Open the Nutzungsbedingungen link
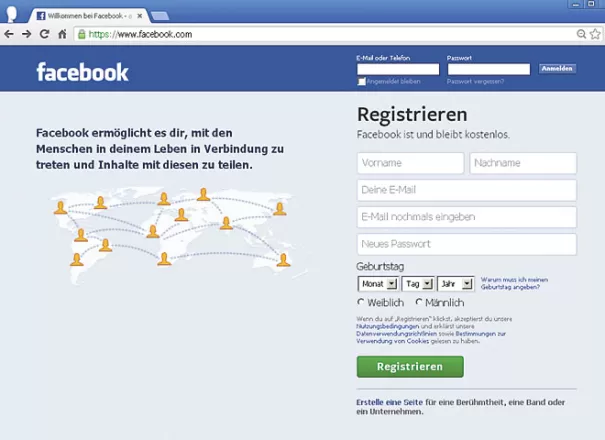605x440 pixels. pyautogui.click(x=387, y=326)
